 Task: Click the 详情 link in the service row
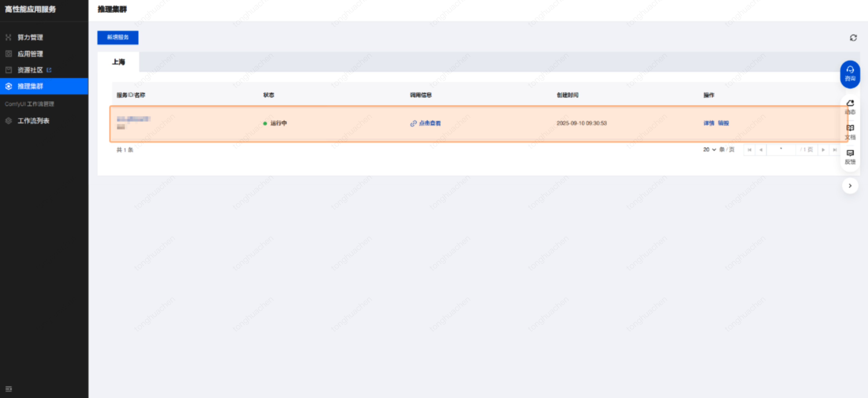(709, 123)
